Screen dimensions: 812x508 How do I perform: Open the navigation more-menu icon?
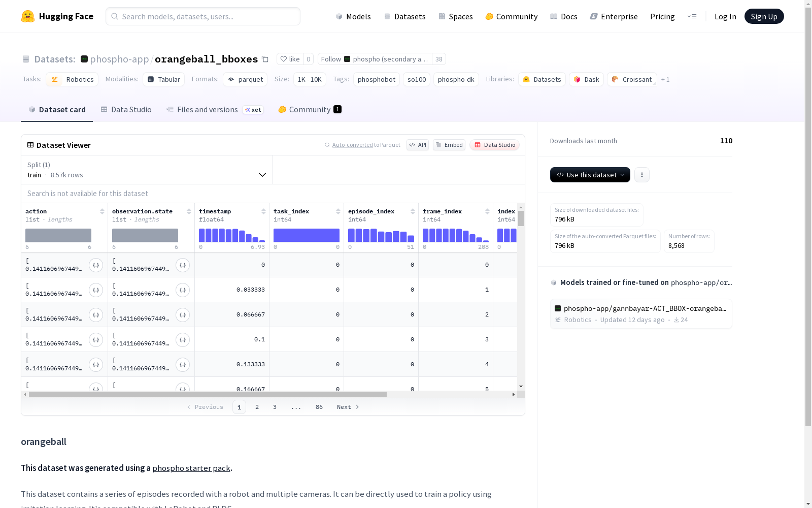click(692, 16)
